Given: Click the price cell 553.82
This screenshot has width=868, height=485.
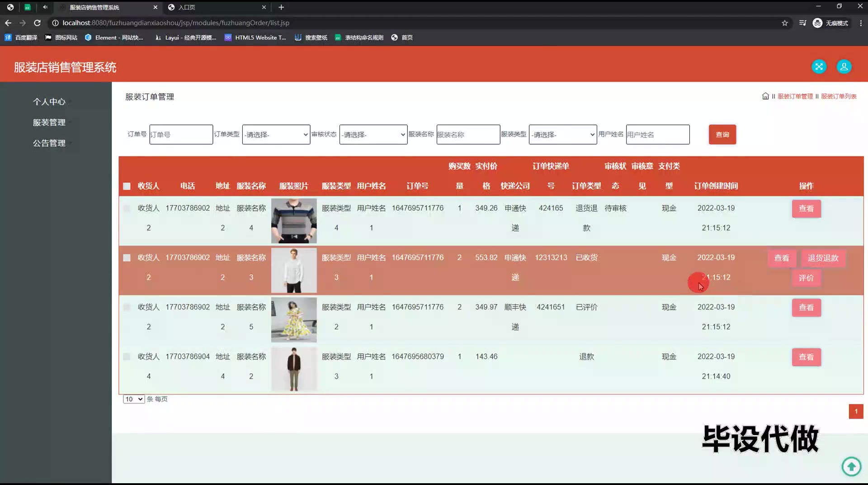Looking at the screenshot, I should [x=486, y=257].
